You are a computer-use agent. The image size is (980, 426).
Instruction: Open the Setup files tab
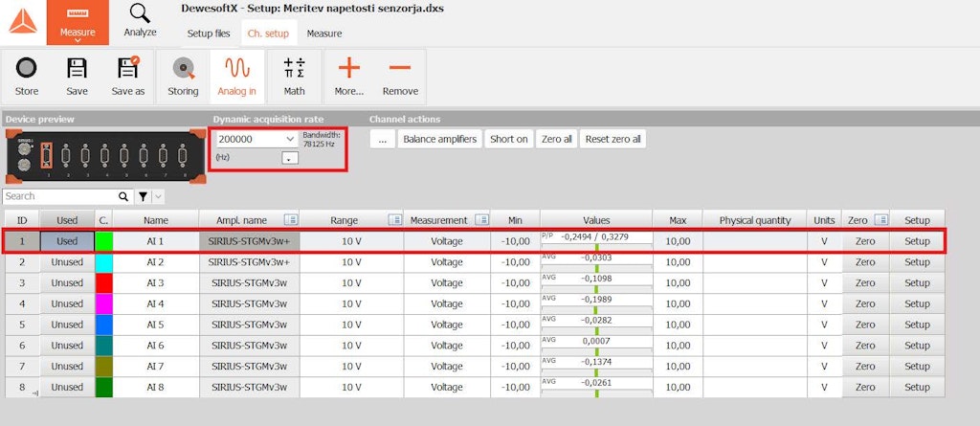209,34
